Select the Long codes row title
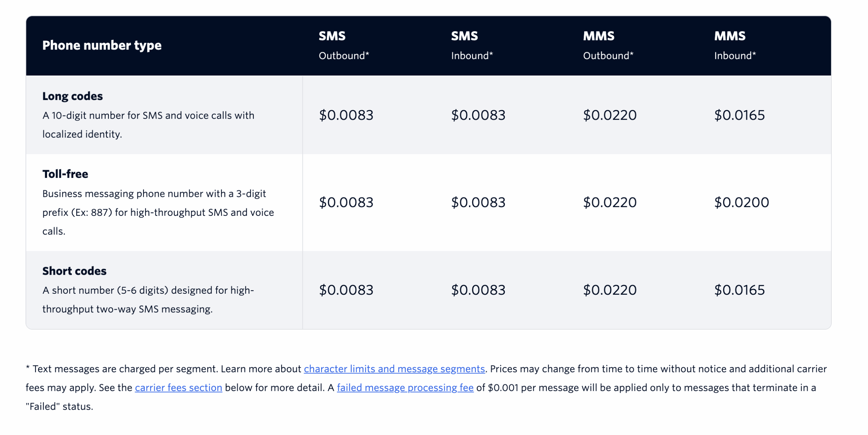Viewport: 868px width, 435px height. tap(73, 96)
